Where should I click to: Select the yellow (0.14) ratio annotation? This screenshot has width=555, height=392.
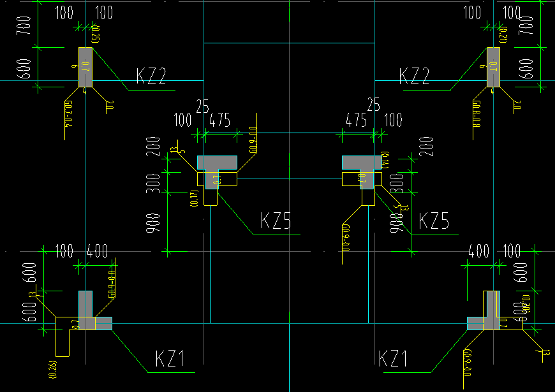click(386, 160)
